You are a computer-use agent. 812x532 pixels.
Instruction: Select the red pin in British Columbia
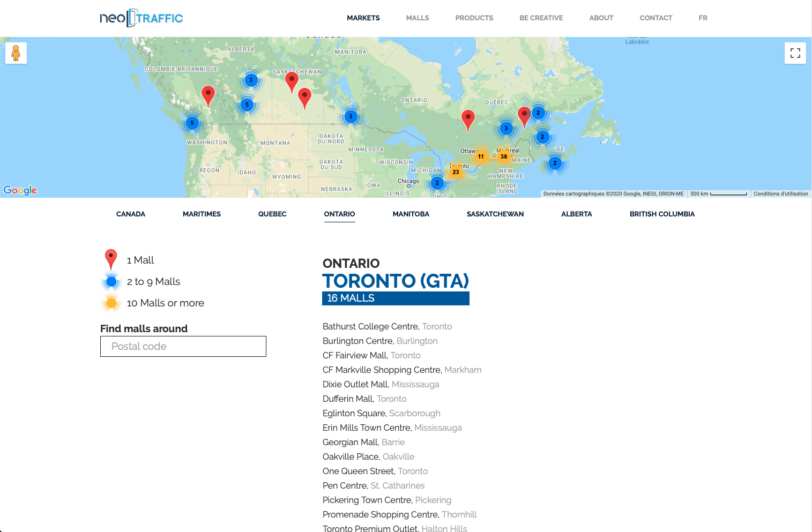click(208, 95)
